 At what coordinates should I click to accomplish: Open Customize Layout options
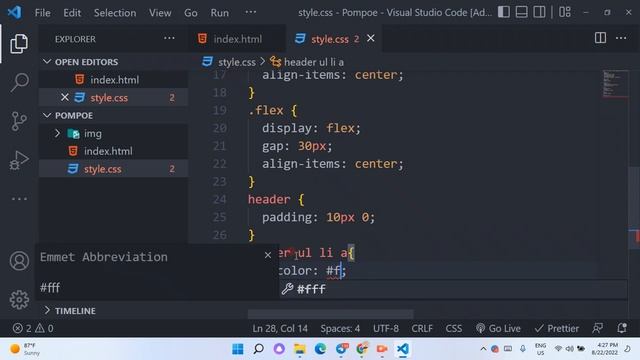[565, 12]
